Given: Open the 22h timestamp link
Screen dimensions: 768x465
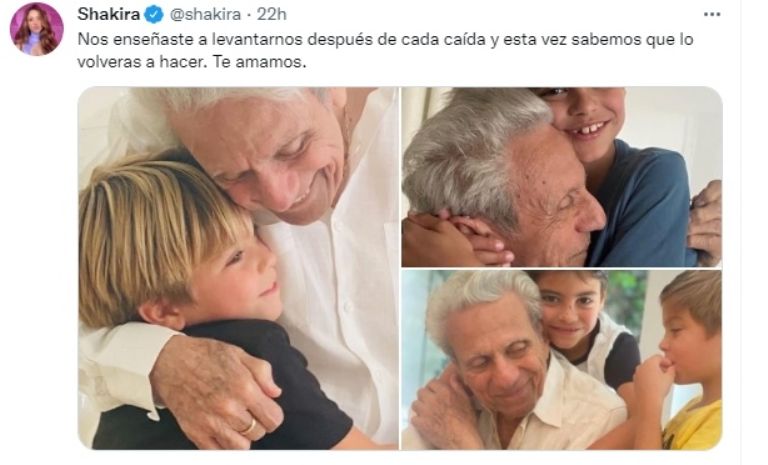Looking at the screenshot, I should click(271, 15).
